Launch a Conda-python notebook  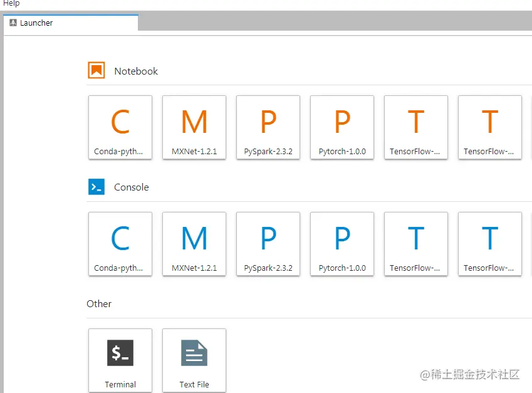(120, 127)
